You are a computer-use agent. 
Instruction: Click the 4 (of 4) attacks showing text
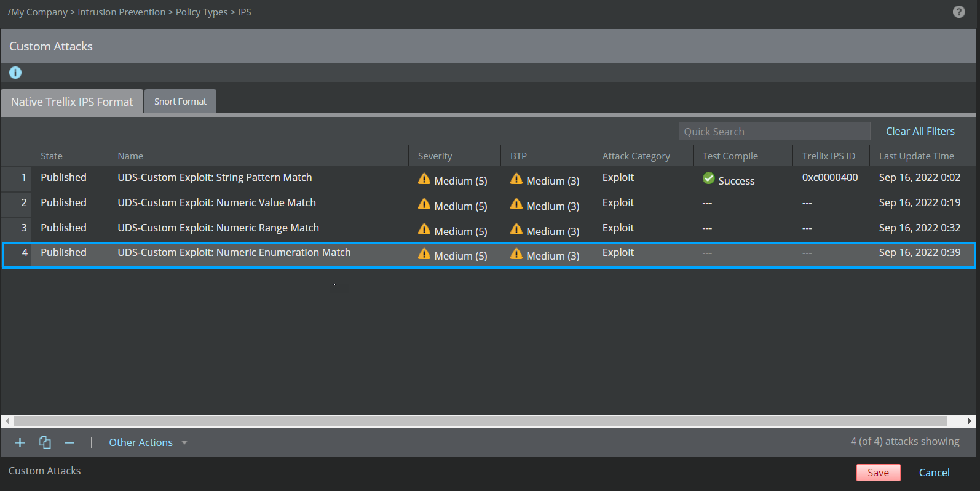pos(905,441)
